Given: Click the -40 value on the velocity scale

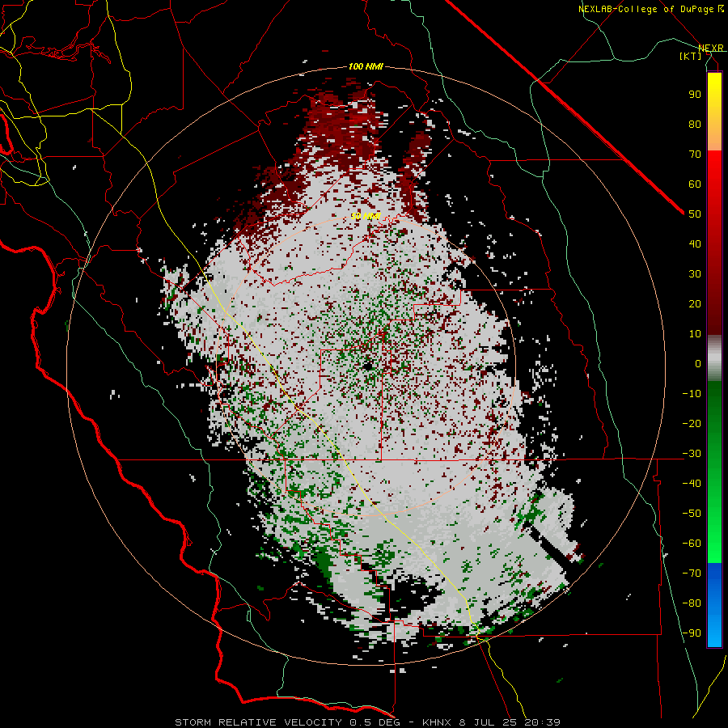Looking at the screenshot, I should [692, 484].
